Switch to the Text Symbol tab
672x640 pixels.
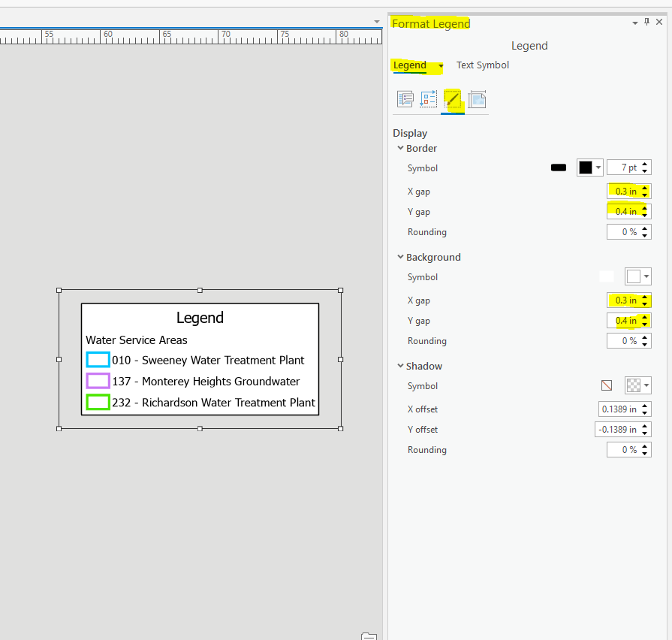482,65
